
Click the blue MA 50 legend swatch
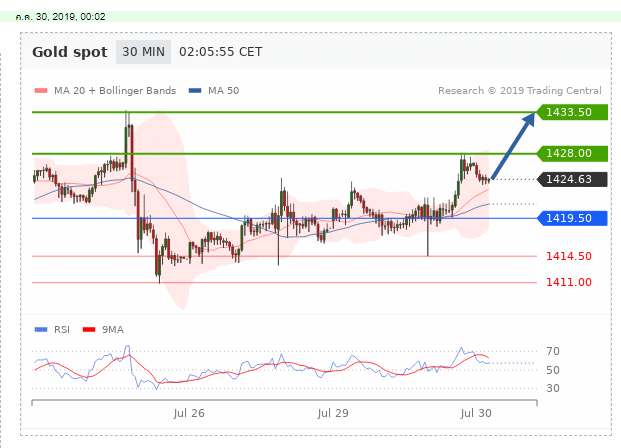[195, 91]
